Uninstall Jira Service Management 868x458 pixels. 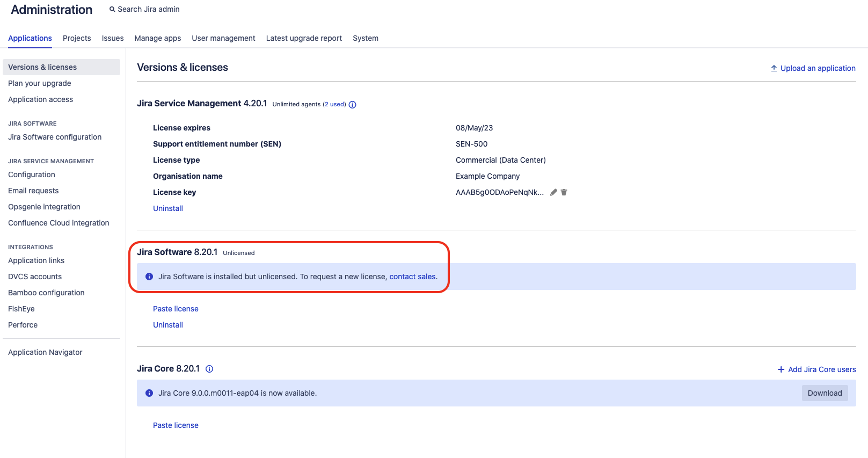(x=168, y=208)
